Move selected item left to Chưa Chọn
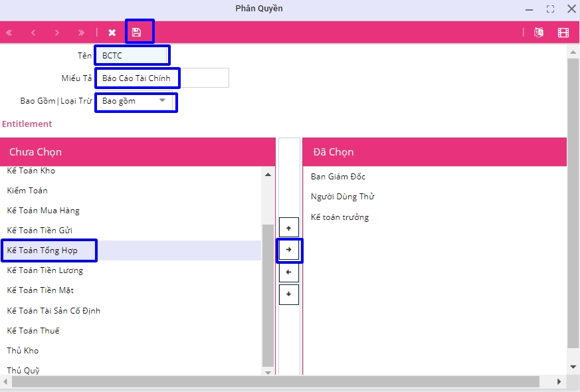 coord(289,272)
